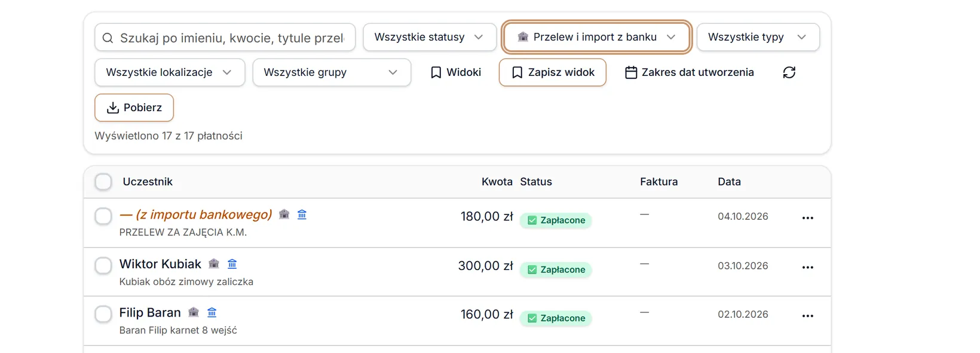
Task: Click the text Wyświetlono 17 z 17 płatności
Action: 169,136
